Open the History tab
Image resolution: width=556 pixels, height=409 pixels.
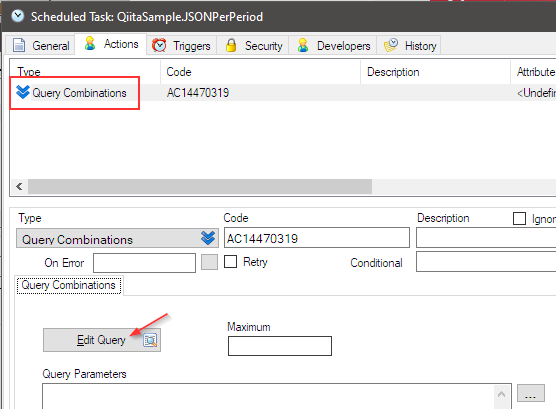tap(409, 45)
